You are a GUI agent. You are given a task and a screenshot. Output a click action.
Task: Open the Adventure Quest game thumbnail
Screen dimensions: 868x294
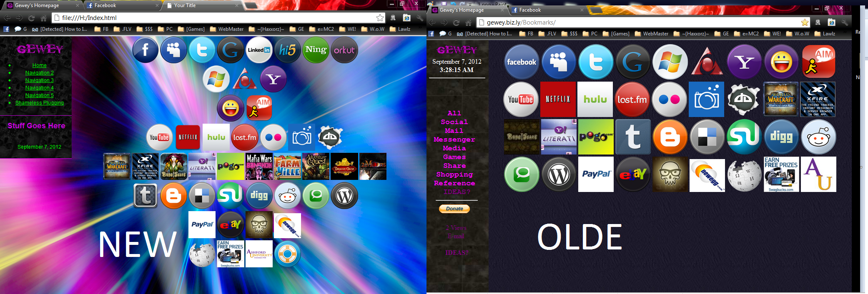tap(316, 166)
